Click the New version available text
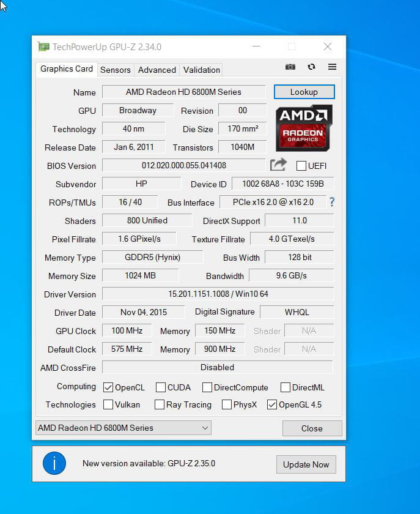420x514 pixels. pyautogui.click(x=149, y=464)
